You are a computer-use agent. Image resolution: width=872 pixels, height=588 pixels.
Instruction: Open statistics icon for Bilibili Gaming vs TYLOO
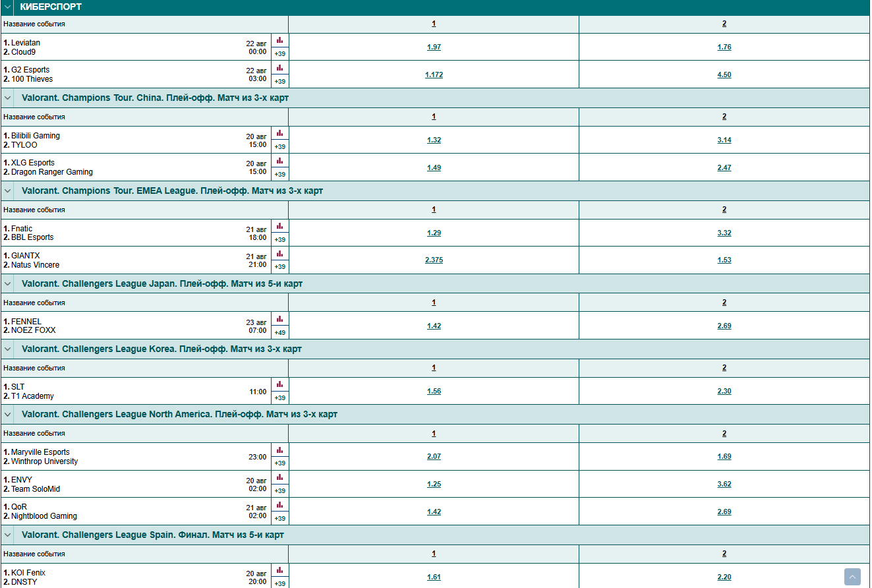[280, 133]
